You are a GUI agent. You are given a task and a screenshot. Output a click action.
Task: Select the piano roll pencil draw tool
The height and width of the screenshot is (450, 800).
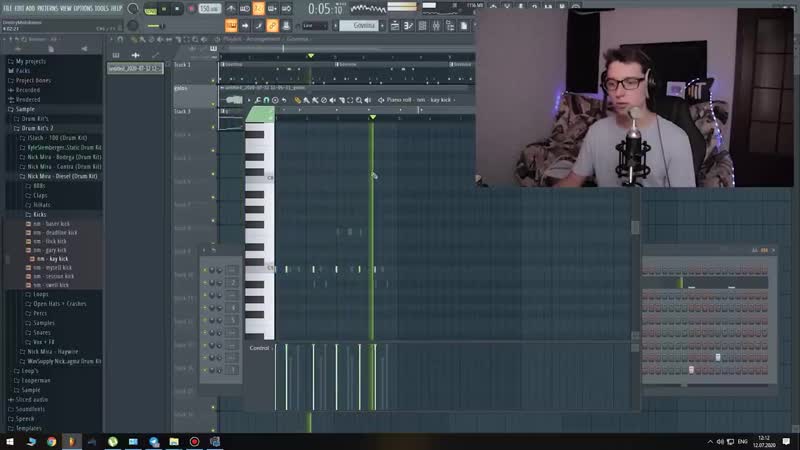pyautogui.click(x=298, y=101)
